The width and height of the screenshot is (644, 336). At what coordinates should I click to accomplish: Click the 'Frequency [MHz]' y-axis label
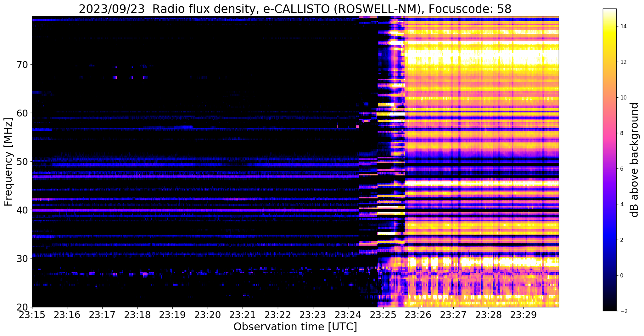pos(8,162)
